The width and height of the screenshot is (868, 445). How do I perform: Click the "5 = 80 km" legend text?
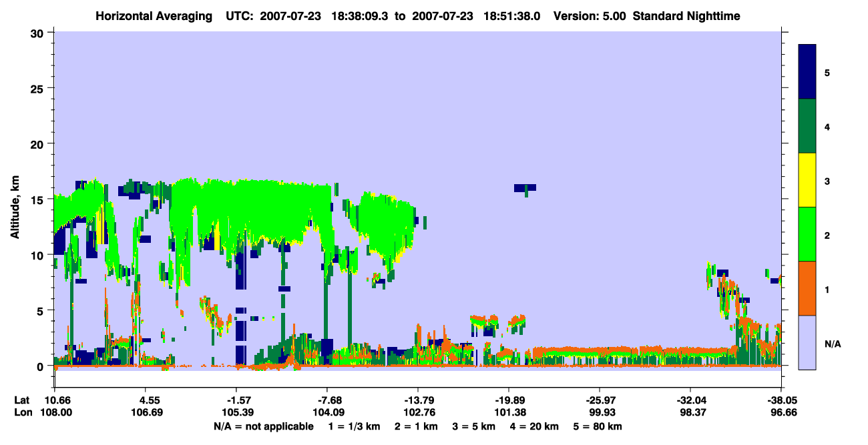599,426
